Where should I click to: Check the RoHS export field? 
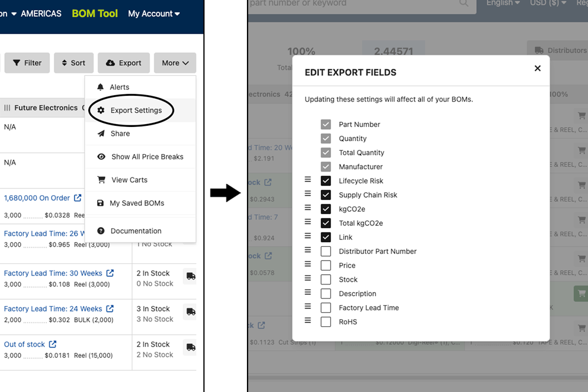(326, 321)
